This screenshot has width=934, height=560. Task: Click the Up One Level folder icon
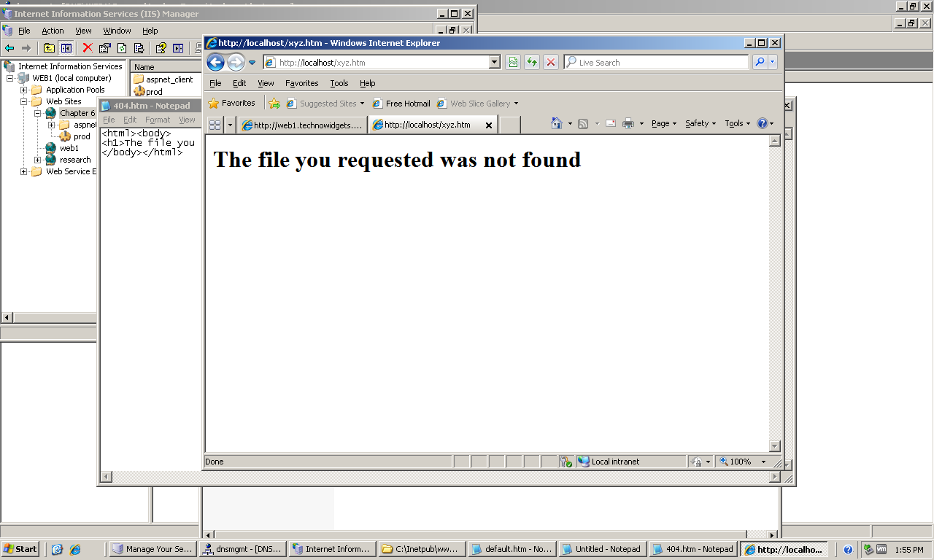pos(49,48)
